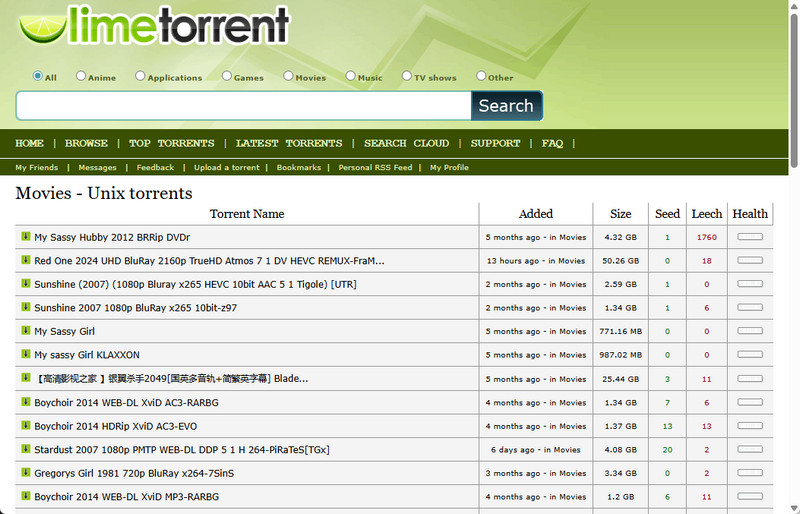Viewport: 800px width, 514px height.
Task: Choose the Games radio button
Action: 227,76
